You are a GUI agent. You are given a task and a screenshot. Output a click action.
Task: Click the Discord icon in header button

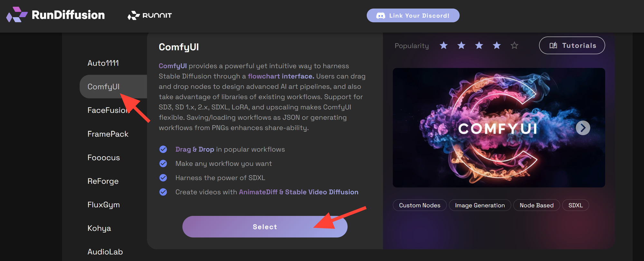tap(381, 16)
